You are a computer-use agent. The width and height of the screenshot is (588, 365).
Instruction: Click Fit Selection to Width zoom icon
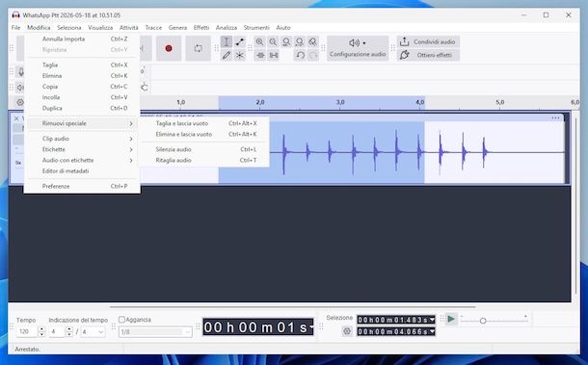click(286, 42)
